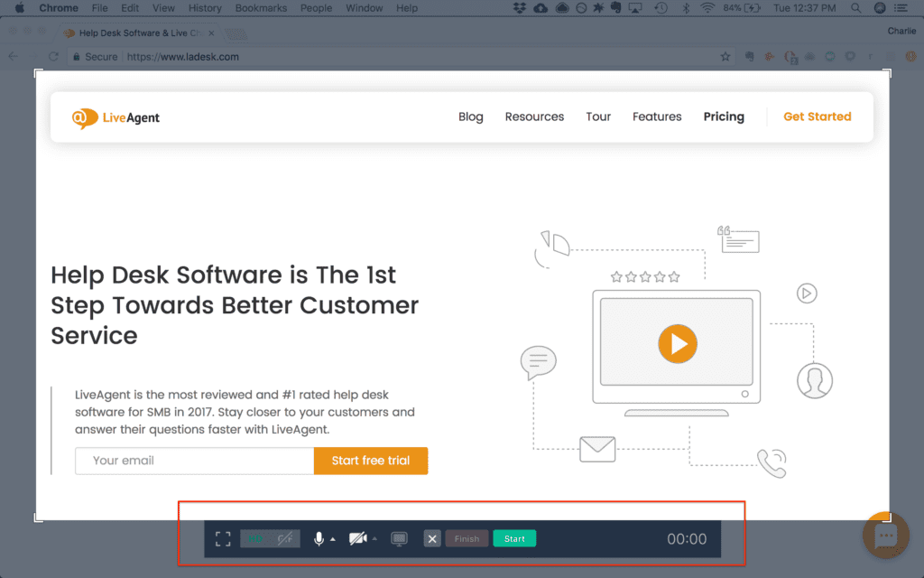Click the Your email input field
The height and width of the screenshot is (578, 924).
click(193, 461)
